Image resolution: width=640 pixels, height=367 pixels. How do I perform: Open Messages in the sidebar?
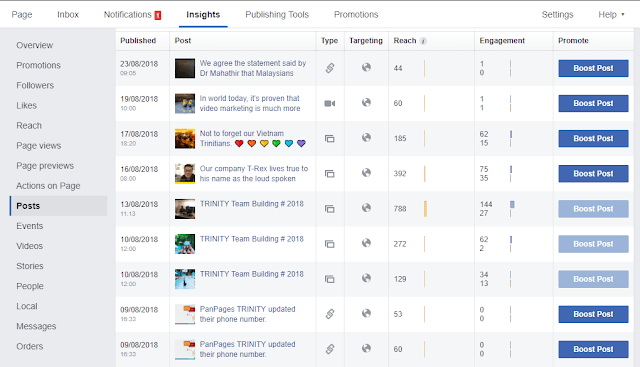pyautogui.click(x=36, y=326)
